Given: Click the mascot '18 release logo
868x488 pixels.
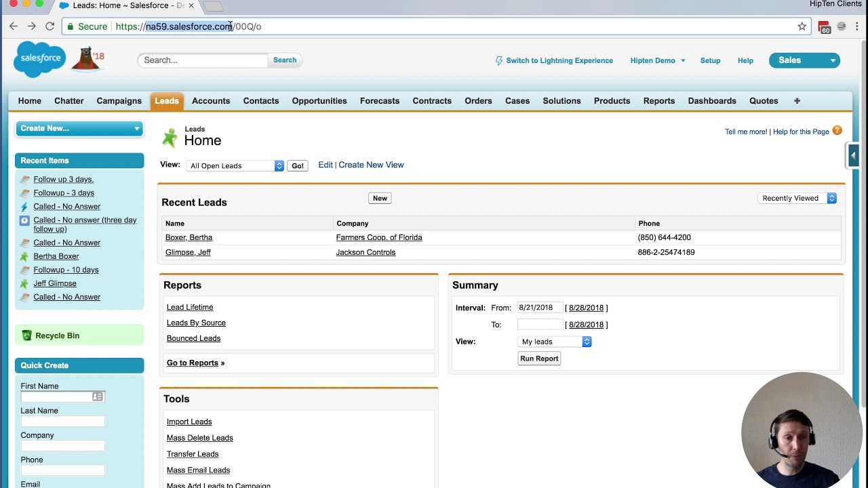Looking at the screenshot, I should coord(88,59).
